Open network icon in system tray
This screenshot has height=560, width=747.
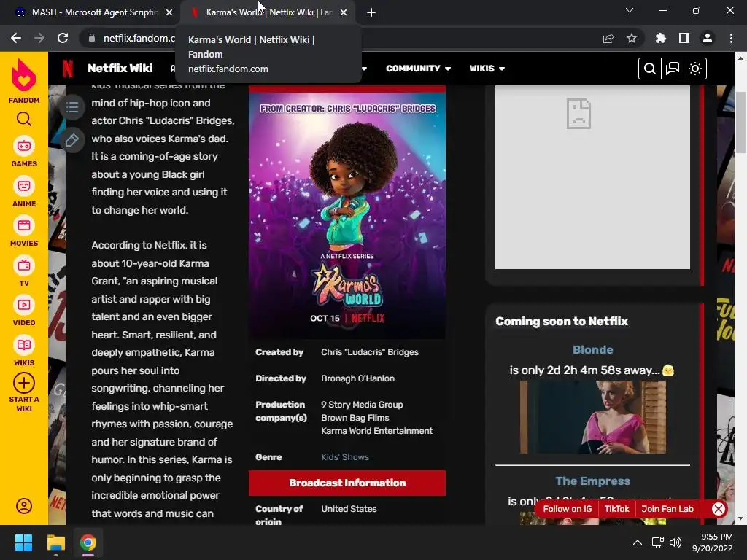658,542
